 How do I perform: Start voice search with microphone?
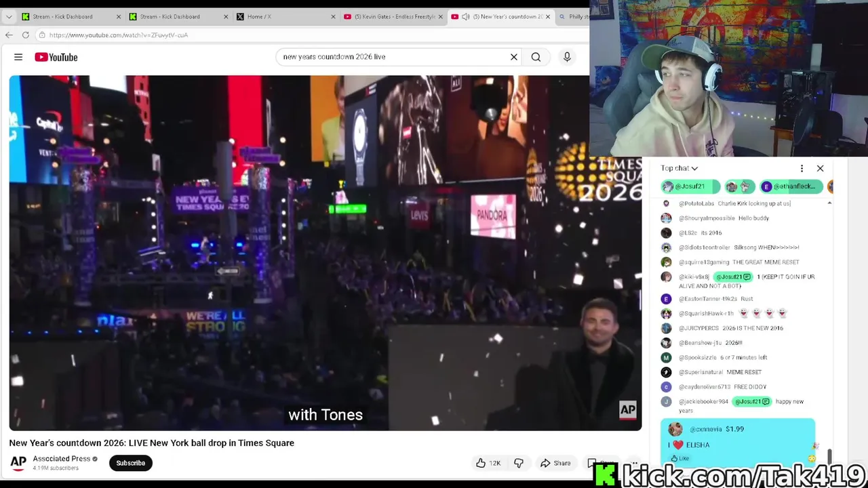567,57
